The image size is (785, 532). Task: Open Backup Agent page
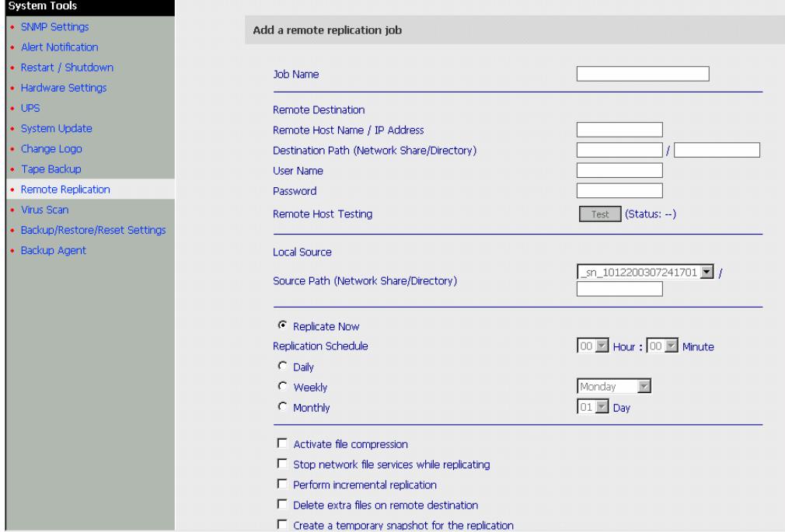[x=53, y=251]
